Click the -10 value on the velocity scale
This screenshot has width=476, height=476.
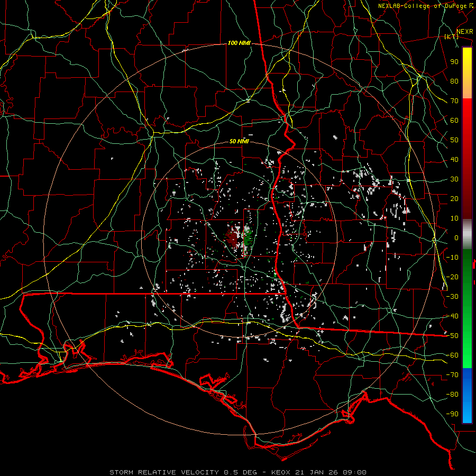452,258
